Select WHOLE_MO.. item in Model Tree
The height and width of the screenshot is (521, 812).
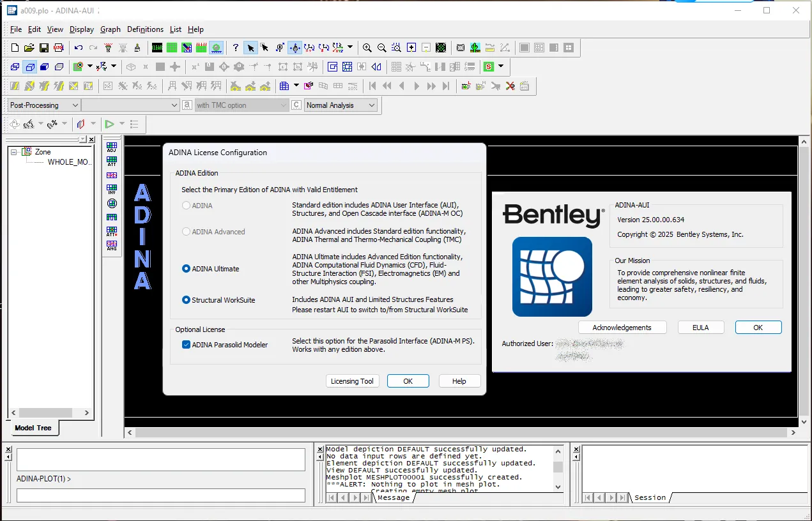click(x=70, y=162)
